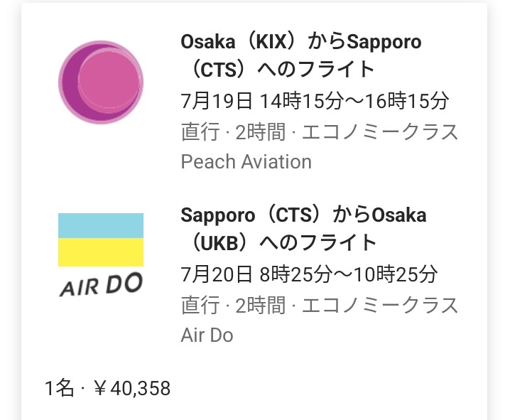Click the Peach Aviation airline name
510x420 pixels.
tap(246, 162)
